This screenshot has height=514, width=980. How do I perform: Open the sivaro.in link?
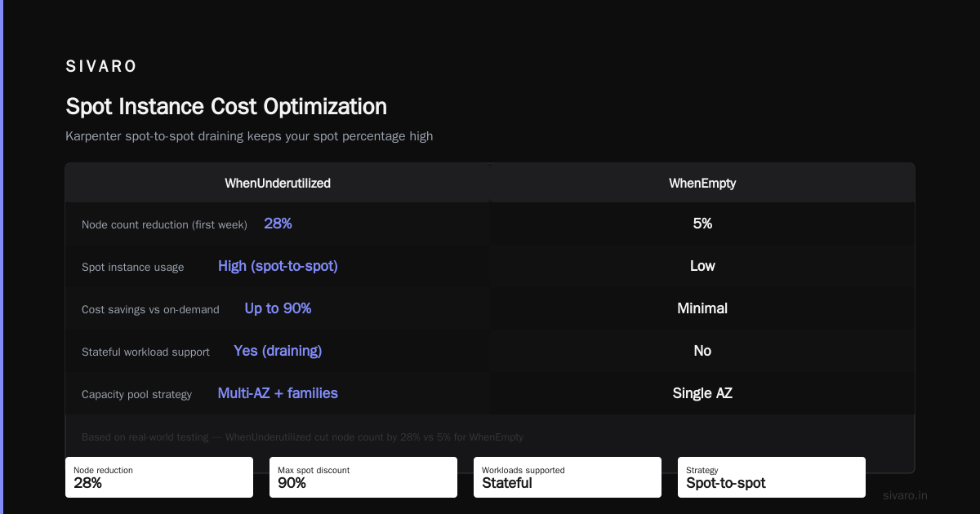click(x=906, y=495)
